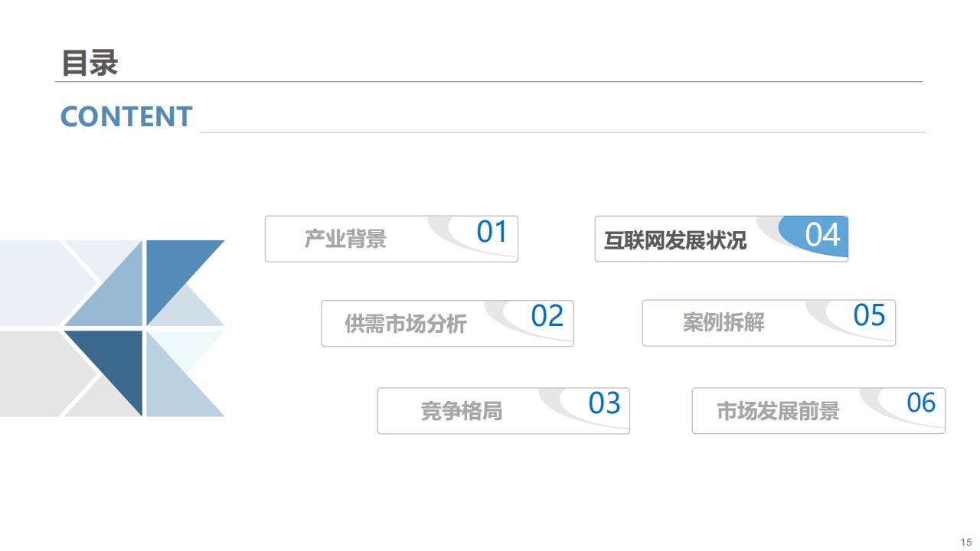
Task: Click the 产业背景 menu item
Action: point(345,240)
